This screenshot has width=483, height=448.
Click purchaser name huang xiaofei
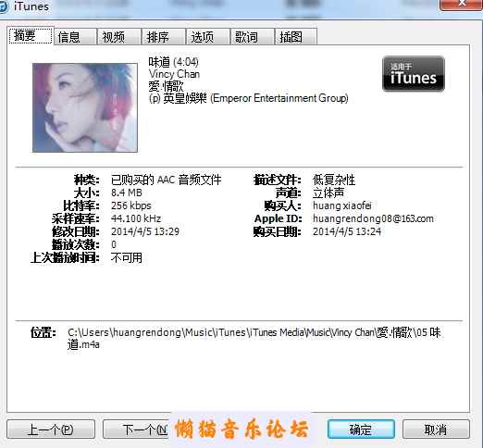[x=342, y=205]
